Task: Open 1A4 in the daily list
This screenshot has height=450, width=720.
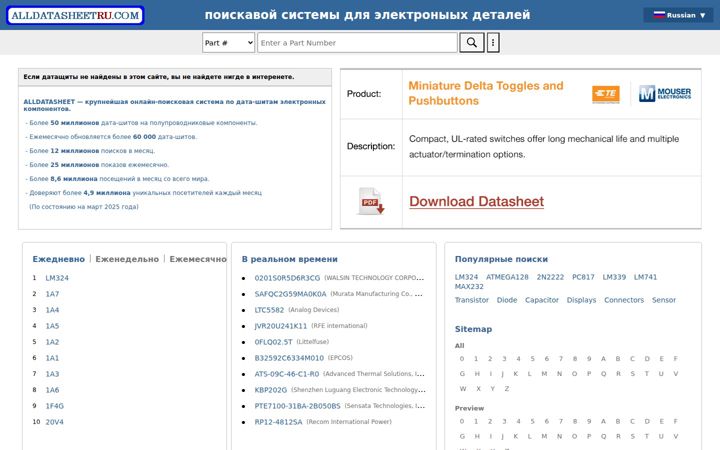Action: [x=52, y=310]
